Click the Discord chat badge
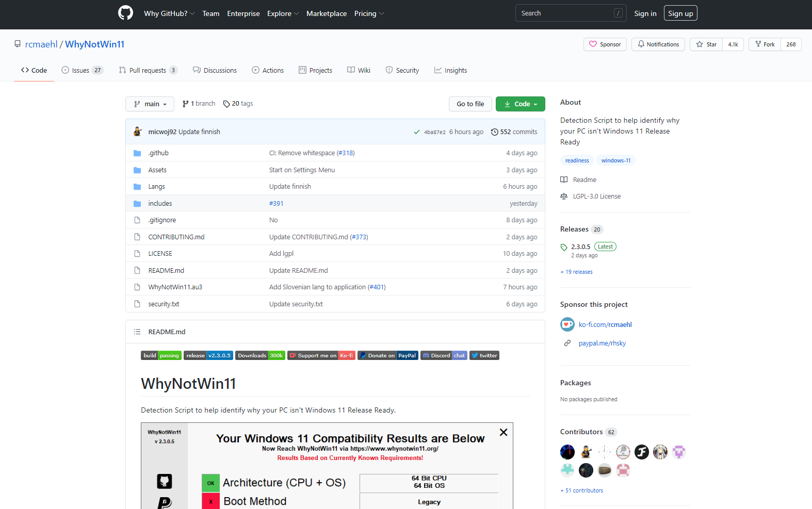The height and width of the screenshot is (509, 812). (x=444, y=355)
